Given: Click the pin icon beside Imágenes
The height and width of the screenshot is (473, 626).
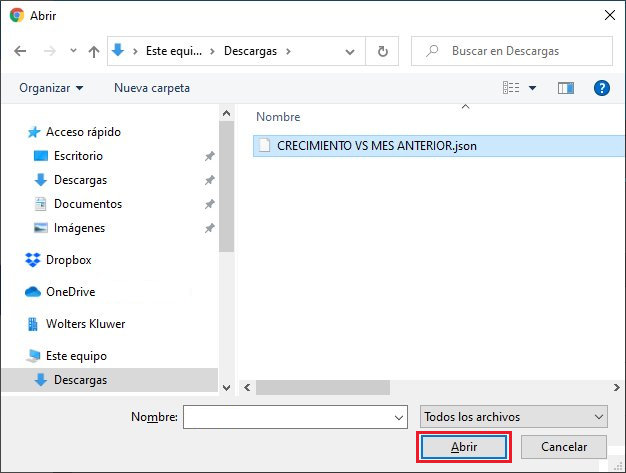Looking at the screenshot, I should coord(210,228).
